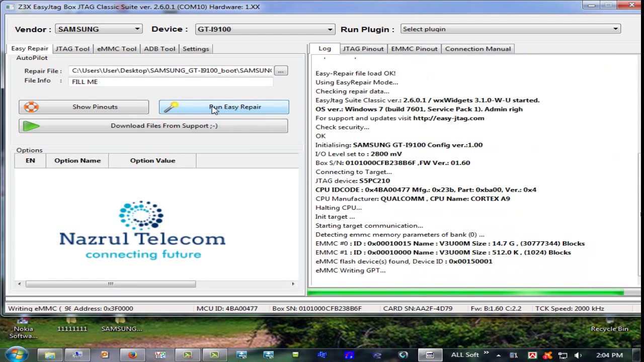
Task: Click the options scrollbar left arrow
Action: 20,284
